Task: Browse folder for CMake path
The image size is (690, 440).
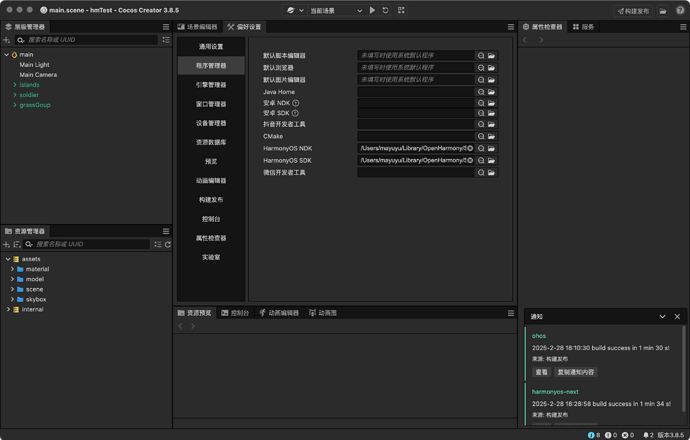Action: 492,136
